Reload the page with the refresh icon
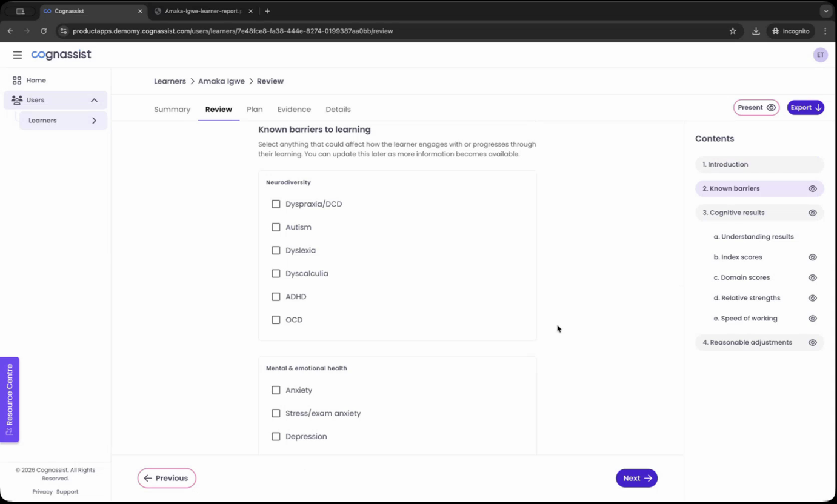This screenshot has width=837, height=504. coord(44,31)
